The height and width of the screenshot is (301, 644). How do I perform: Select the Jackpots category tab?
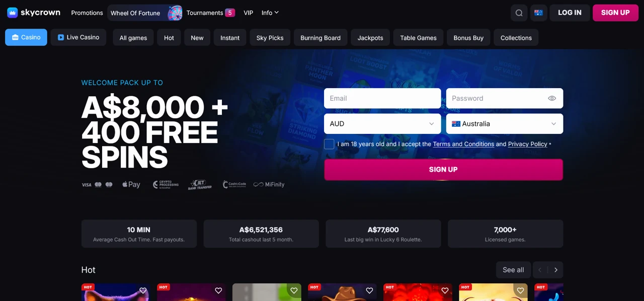pyautogui.click(x=370, y=38)
